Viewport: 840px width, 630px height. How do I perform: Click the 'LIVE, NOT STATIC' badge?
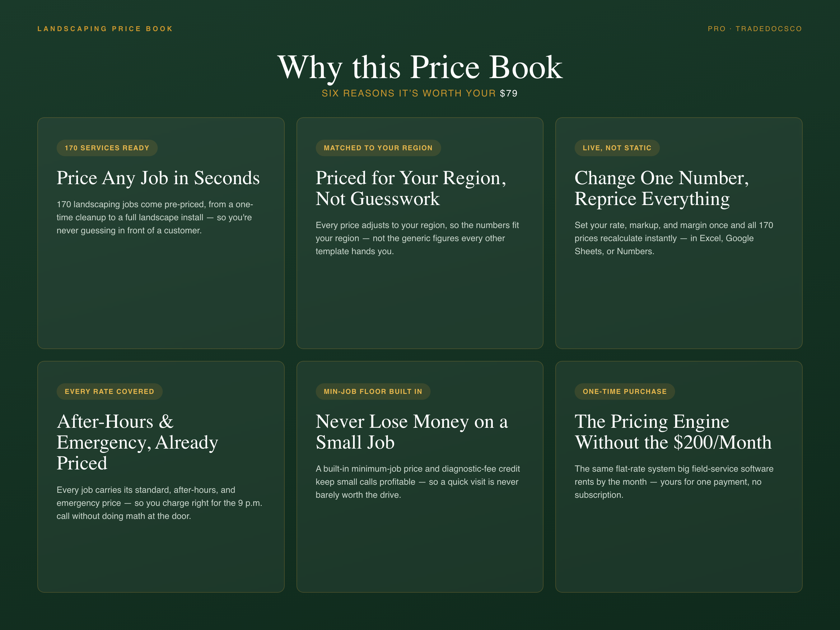click(617, 148)
